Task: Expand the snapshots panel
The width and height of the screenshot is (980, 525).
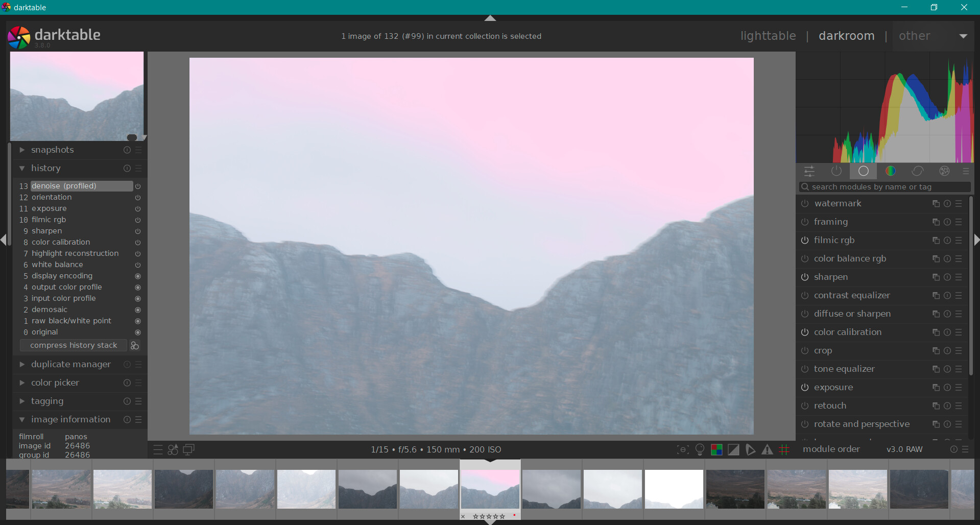Action: coord(22,150)
